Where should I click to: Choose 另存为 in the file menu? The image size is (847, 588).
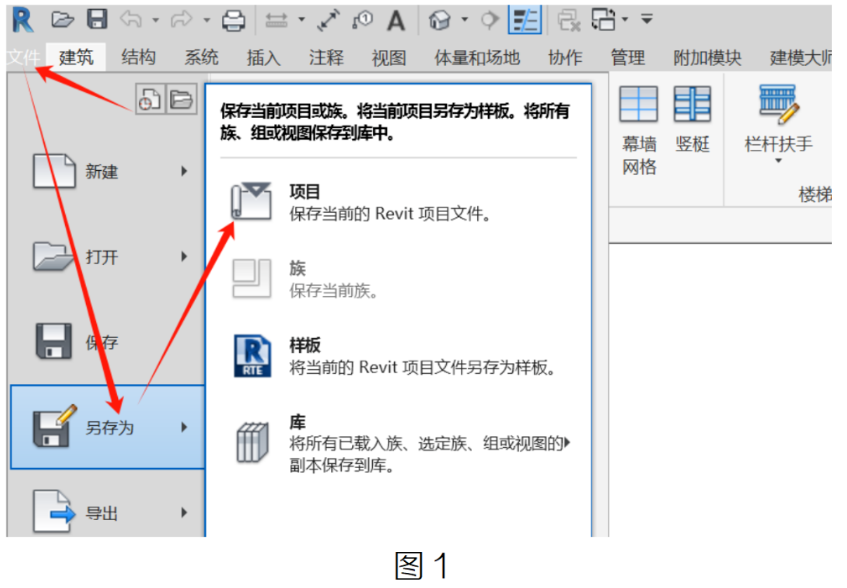[107, 428]
